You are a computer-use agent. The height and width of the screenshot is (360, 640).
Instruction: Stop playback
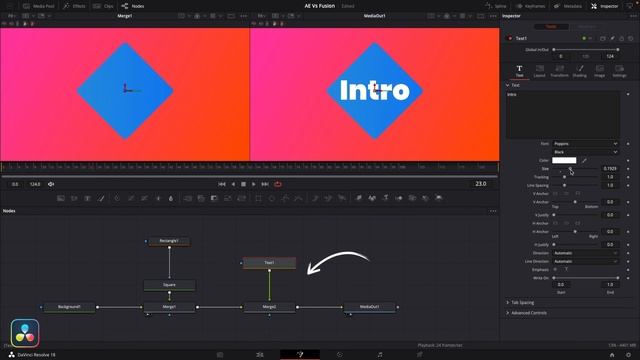pos(243,184)
